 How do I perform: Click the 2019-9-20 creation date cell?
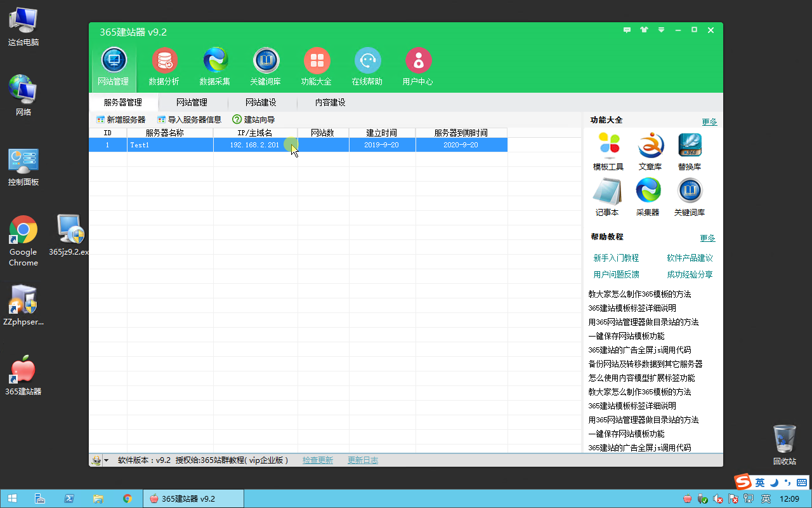click(x=382, y=145)
